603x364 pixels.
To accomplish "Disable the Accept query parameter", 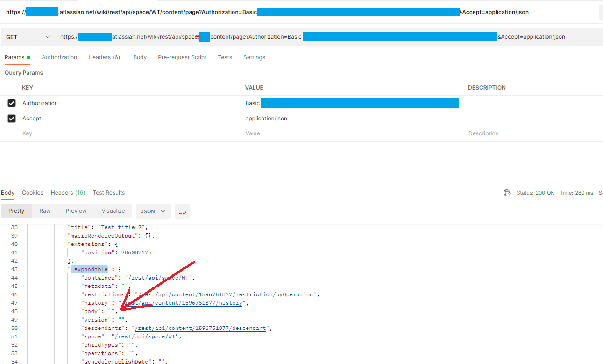I will click(11, 118).
